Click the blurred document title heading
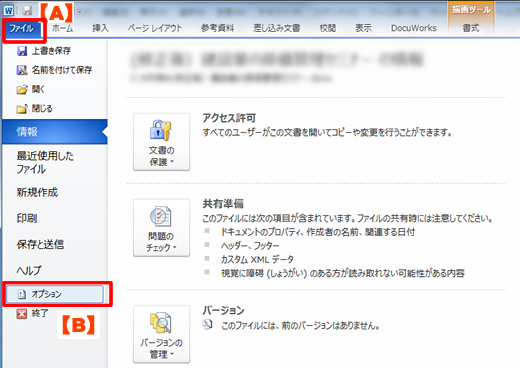520x368 pixels. pyautogui.click(x=277, y=60)
